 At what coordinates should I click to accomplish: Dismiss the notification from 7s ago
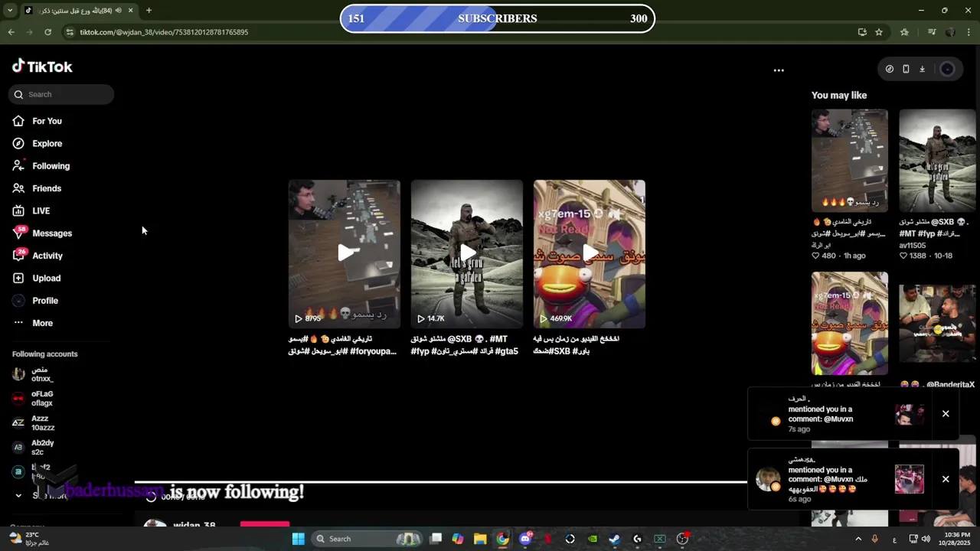click(946, 414)
